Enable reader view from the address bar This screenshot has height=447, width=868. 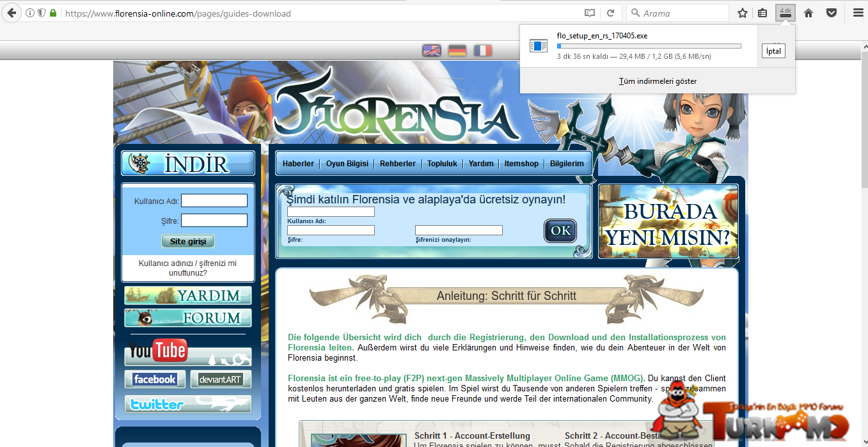[590, 13]
